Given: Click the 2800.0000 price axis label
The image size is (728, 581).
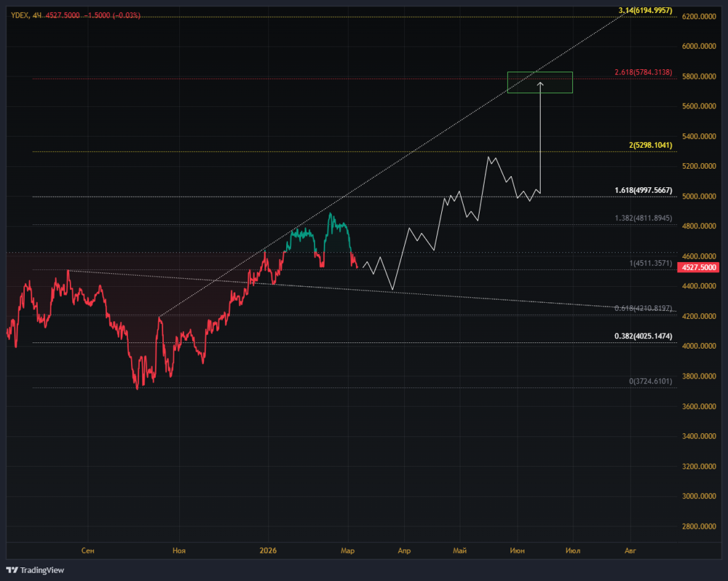Looking at the screenshot, I should click(x=699, y=526).
